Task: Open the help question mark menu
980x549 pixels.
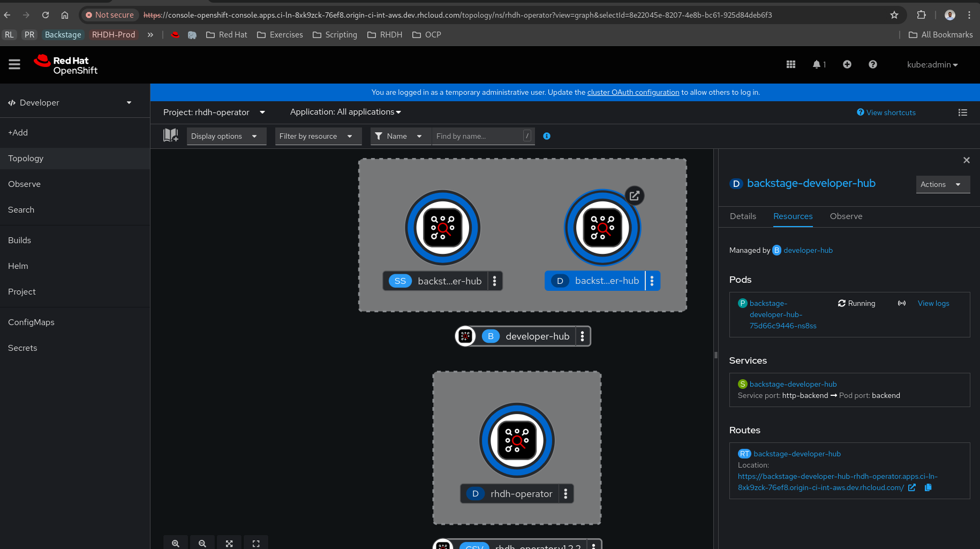Action: click(873, 64)
